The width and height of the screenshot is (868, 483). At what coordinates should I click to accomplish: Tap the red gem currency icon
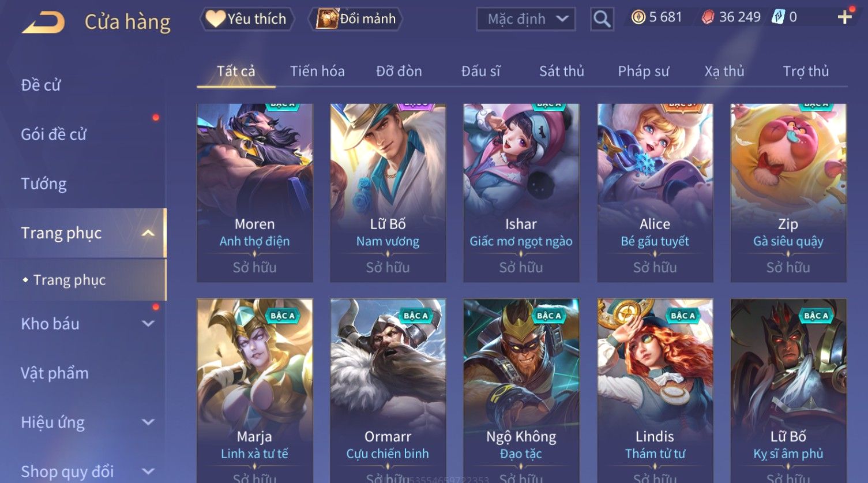tap(708, 17)
